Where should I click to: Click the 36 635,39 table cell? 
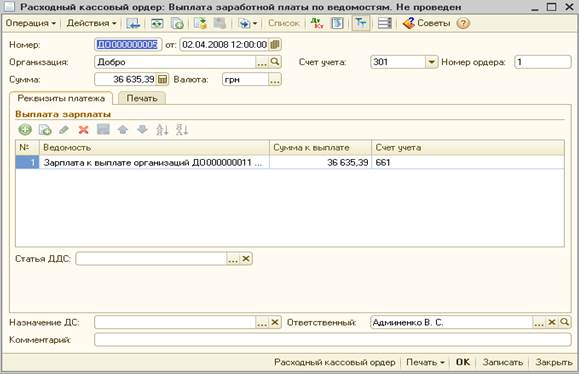321,162
